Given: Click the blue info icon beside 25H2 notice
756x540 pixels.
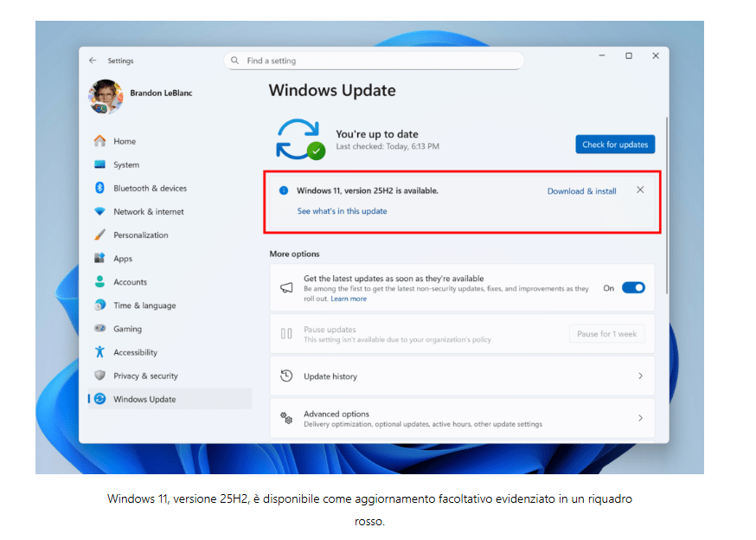Looking at the screenshot, I should click(x=284, y=190).
